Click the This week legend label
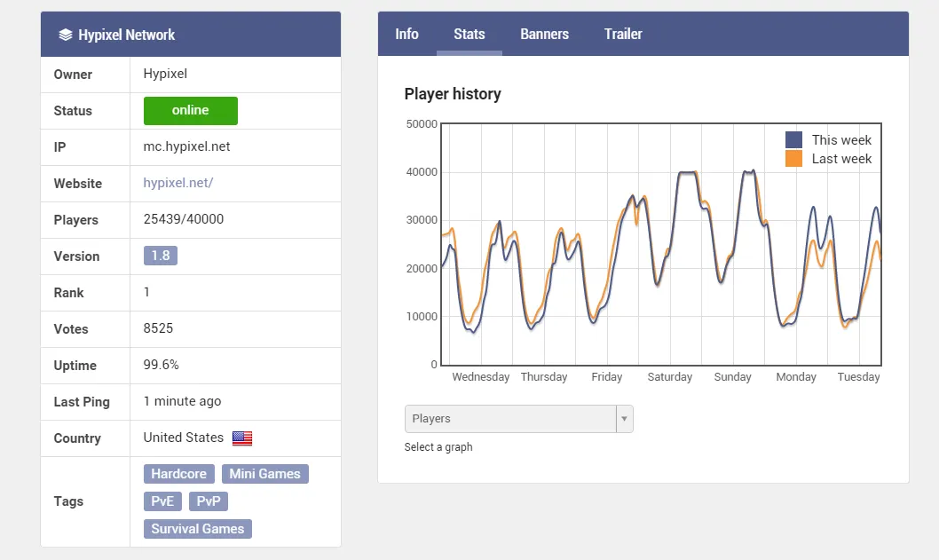Image resolution: width=939 pixels, height=560 pixels. point(841,140)
